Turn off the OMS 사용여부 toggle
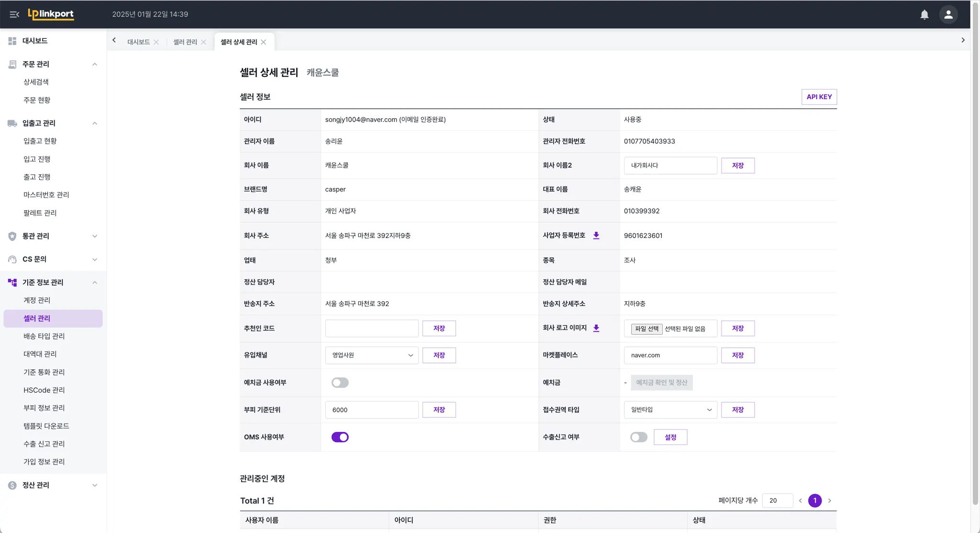The image size is (980, 533). (340, 437)
